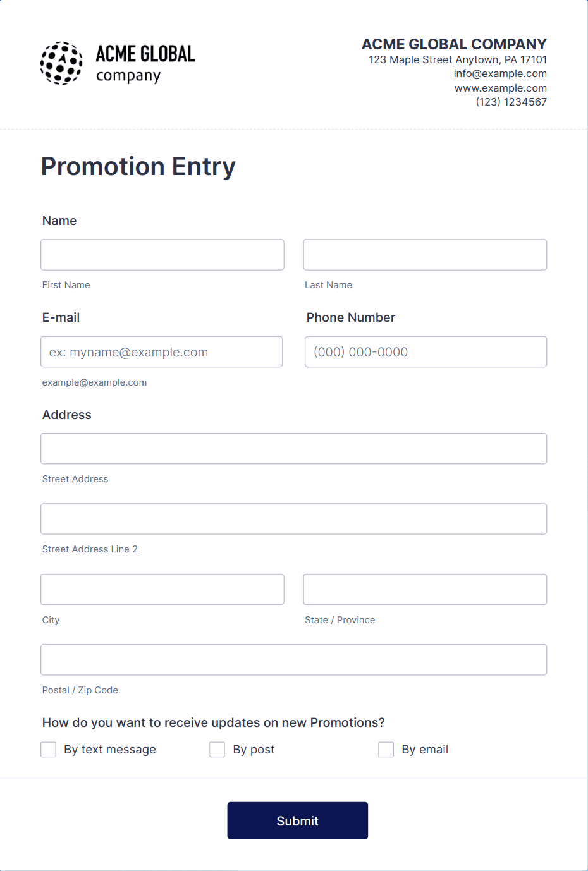This screenshot has width=588, height=871.
Task: Select the Street Address Line 2 box
Action: 294,519
